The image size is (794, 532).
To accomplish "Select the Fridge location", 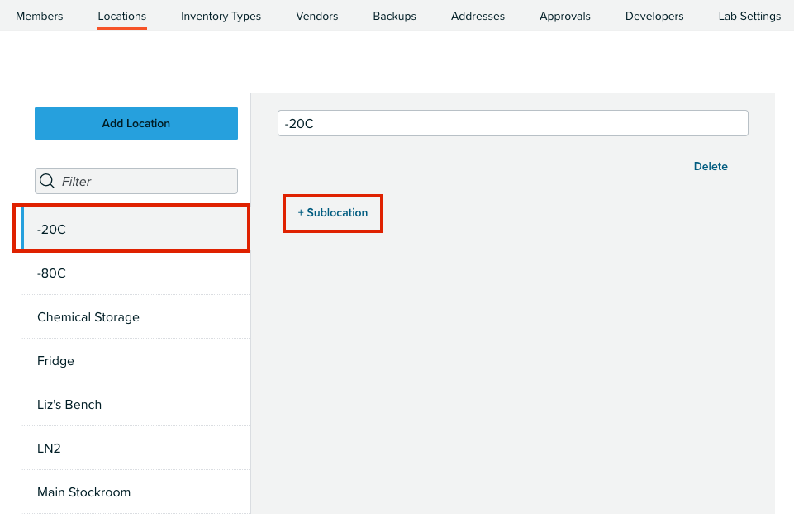I will coord(136,361).
